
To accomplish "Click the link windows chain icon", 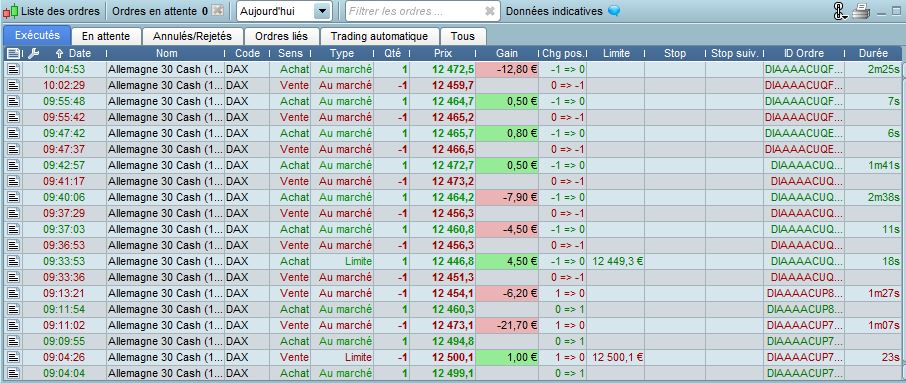I will point(840,11).
